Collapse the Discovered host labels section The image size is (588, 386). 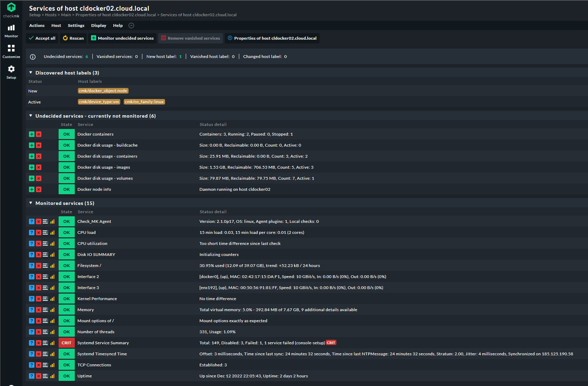tap(31, 73)
